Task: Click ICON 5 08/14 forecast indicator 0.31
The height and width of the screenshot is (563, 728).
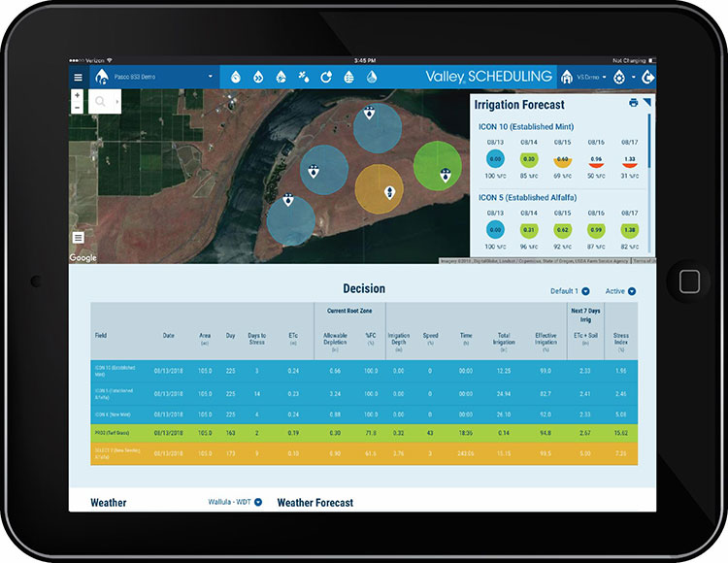Action: point(529,230)
